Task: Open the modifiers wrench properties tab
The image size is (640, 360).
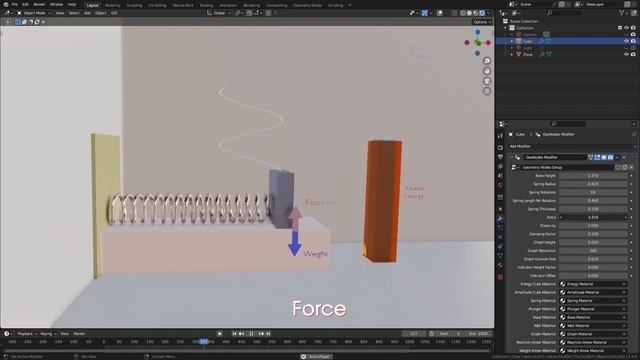Action: click(500, 219)
